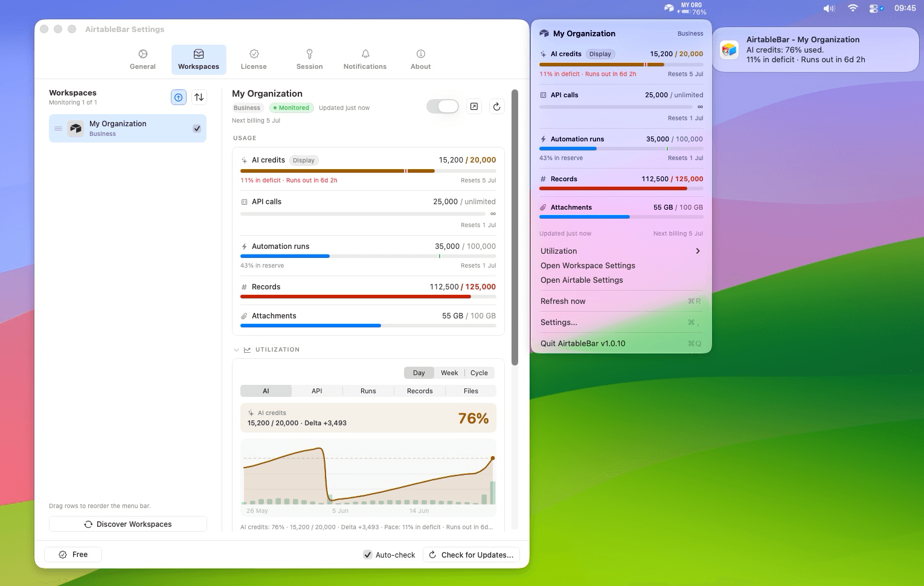Viewport: 924px width, 586px height.
Task: Click Discover Workspaces button
Action: pos(128,524)
